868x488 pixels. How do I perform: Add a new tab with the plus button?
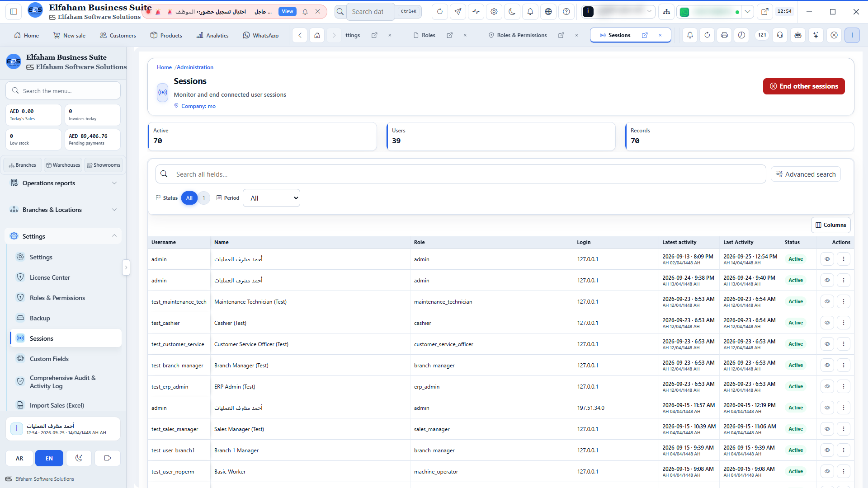point(852,35)
